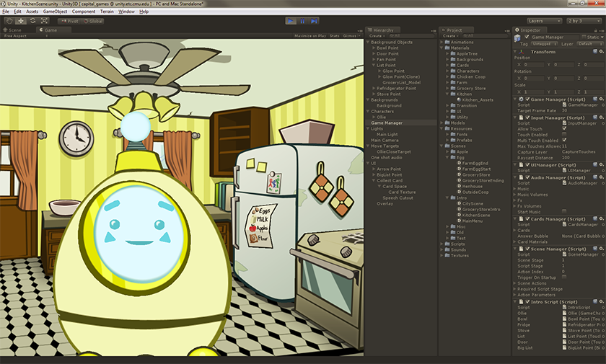Disable Game Manager (Script) component checkbox
This screenshot has width=606, height=364.
click(527, 99)
